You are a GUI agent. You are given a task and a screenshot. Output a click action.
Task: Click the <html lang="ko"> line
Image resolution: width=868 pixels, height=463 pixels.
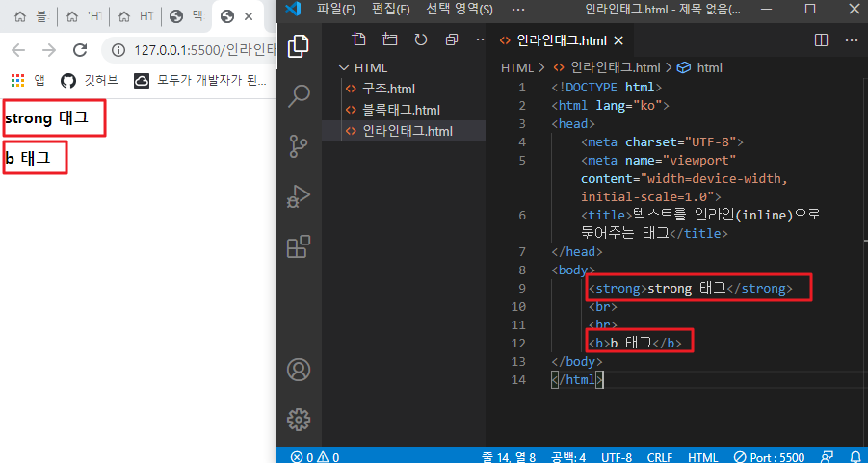pos(610,106)
